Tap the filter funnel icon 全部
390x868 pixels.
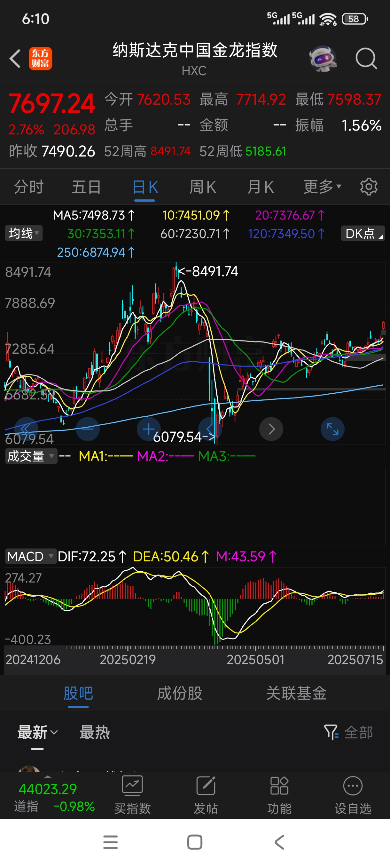click(348, 732)
